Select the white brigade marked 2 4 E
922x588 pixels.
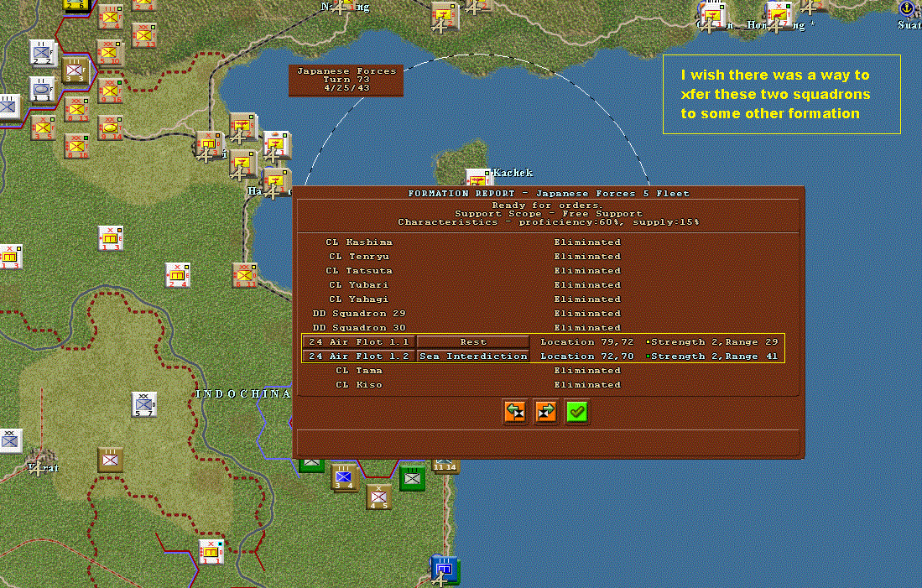click(x=177, y=275)
